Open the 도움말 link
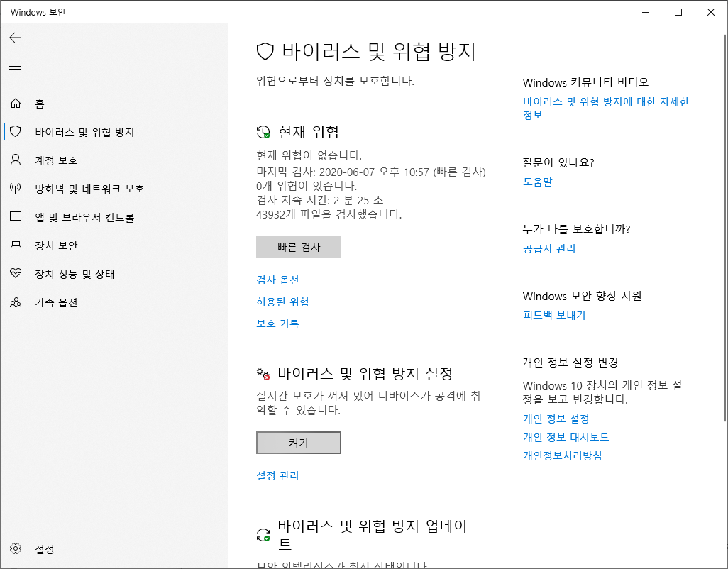 [x=538, y=182]
